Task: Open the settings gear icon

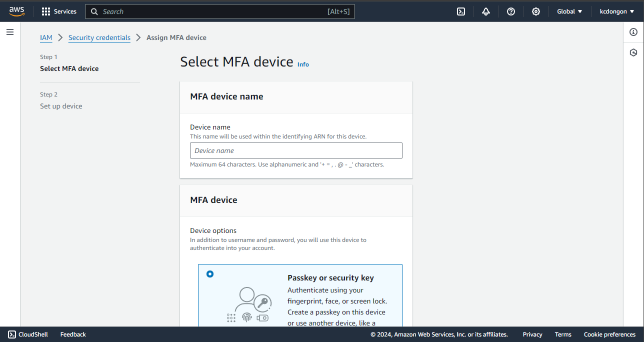Action: [x=536, y=11]
